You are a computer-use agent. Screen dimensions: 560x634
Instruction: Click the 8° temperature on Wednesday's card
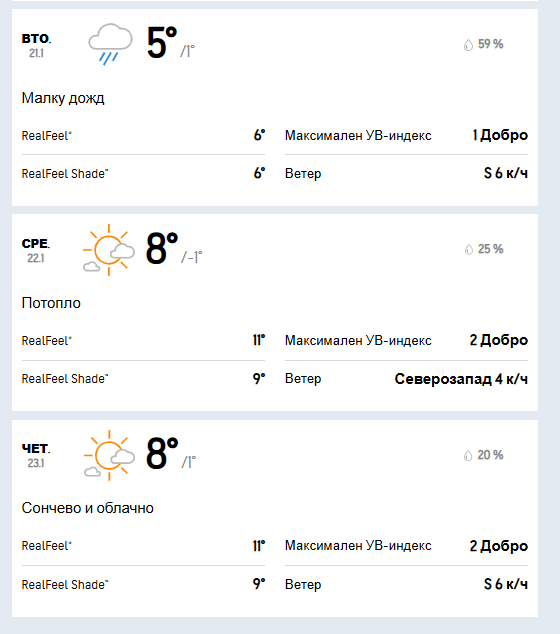pyautogui.click(x=162, y=247)
